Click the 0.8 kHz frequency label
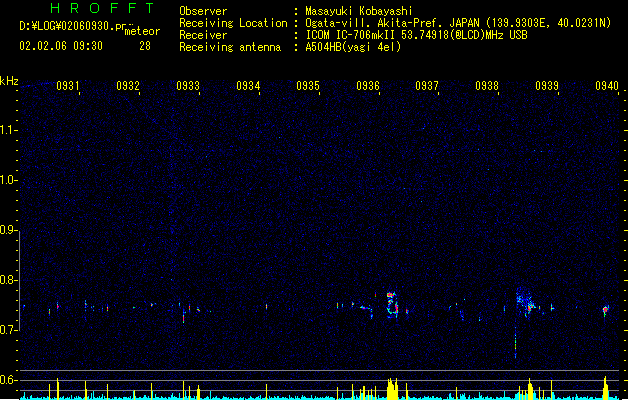 pyautogui.click(x=8, y=280)
